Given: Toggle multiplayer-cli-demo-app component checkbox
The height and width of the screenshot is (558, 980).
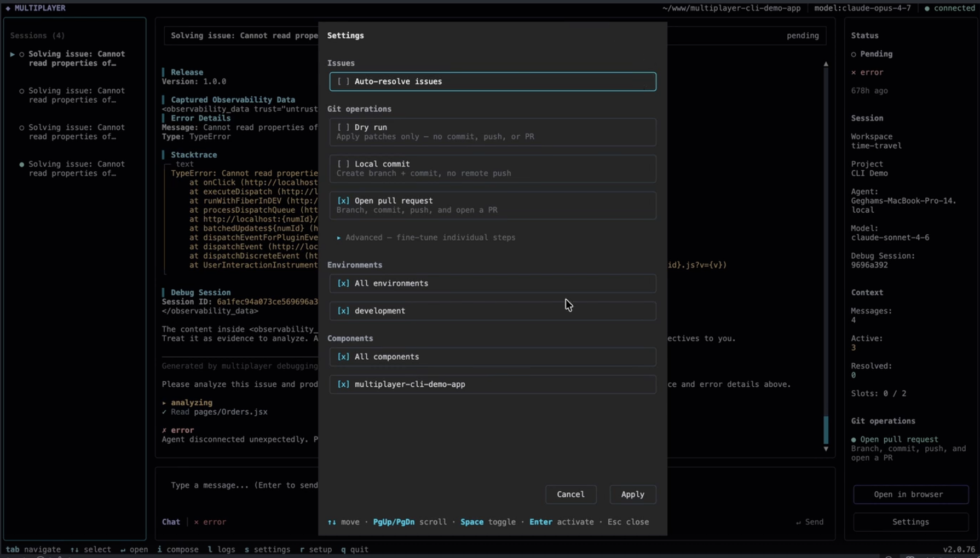Looking at the screenshot, I should click(492, 384).
